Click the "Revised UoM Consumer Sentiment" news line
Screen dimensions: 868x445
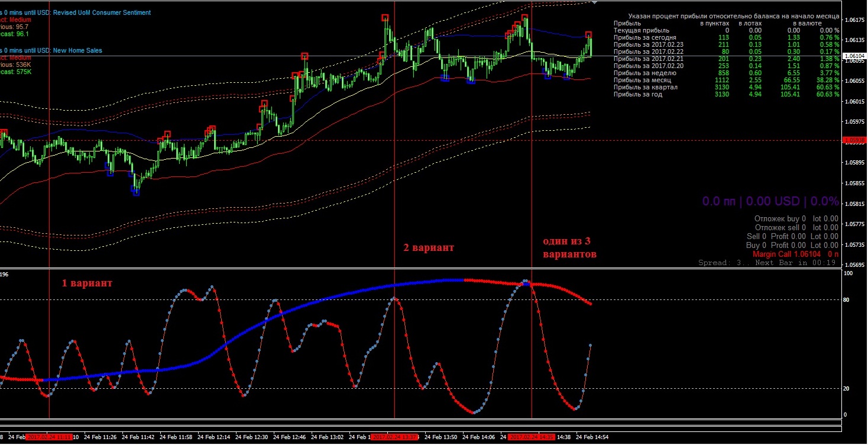click(x=76, y=12)
